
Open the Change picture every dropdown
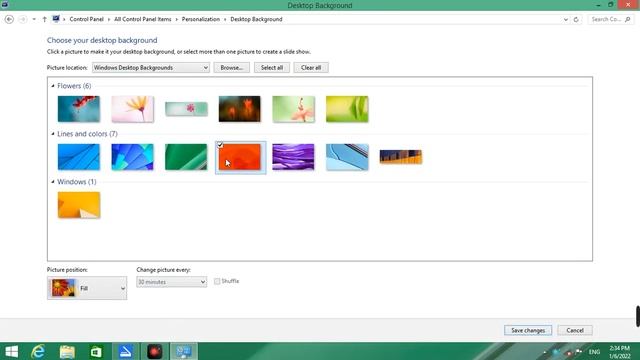click(171, 282)
